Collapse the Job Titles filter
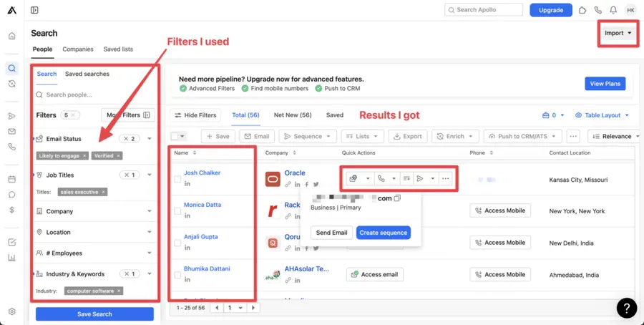 (150, 175)
